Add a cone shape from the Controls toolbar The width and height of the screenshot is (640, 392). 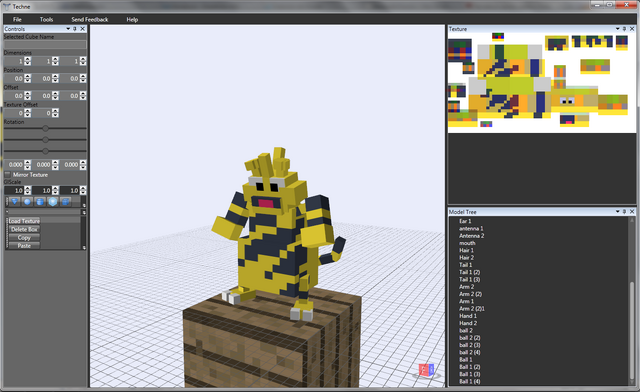15,201
